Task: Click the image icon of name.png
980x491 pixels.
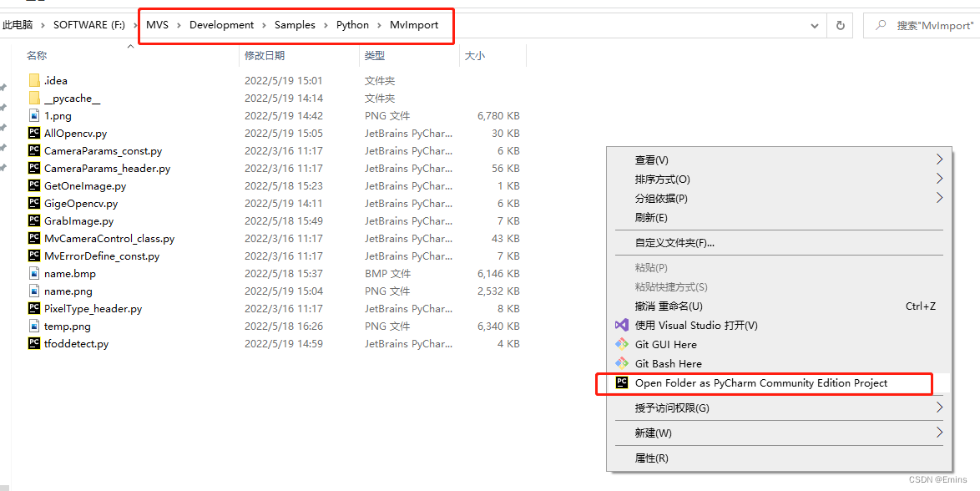Action: [34, 291]
